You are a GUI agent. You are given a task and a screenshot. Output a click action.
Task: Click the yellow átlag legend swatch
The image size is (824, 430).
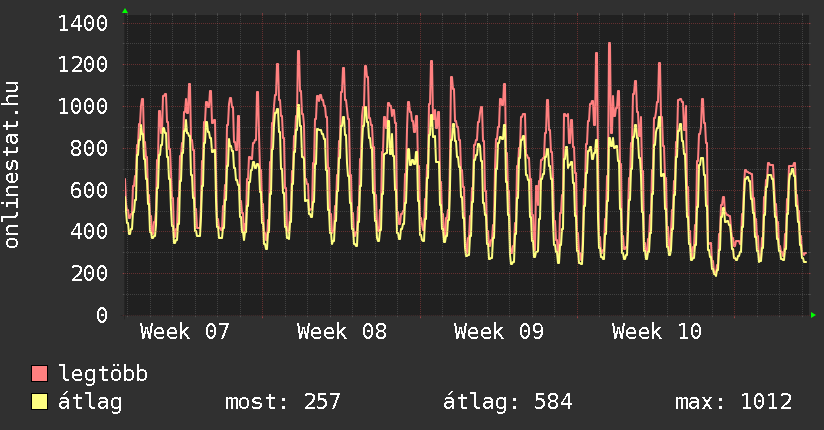point(40,402)
